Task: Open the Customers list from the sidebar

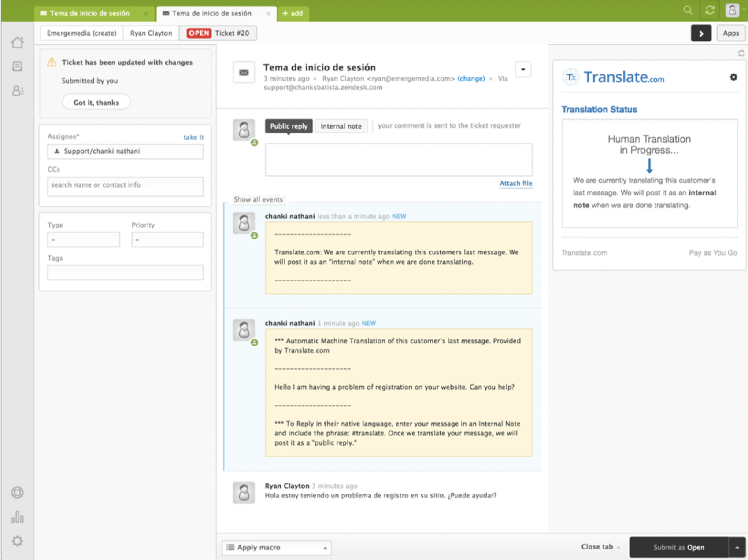Action: pyautogui.click(x=18, y=91)
